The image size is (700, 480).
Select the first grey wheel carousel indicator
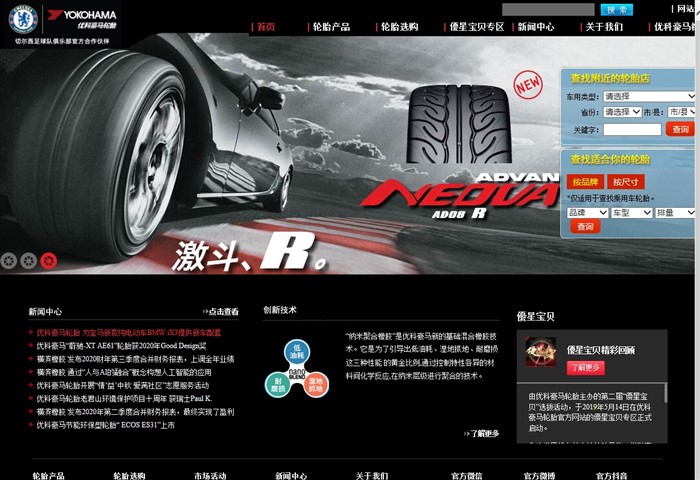click(x=8, y=261)
